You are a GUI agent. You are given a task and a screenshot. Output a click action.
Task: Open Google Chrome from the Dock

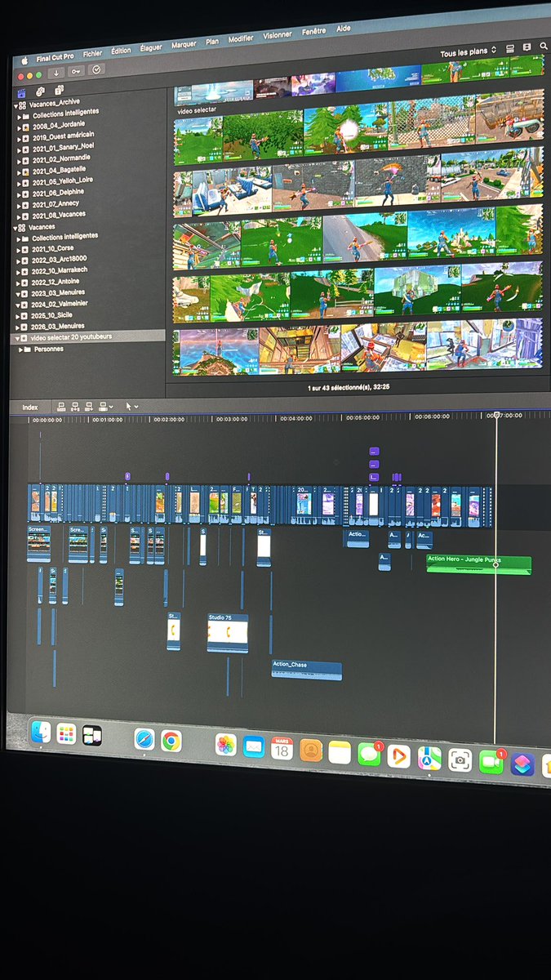coord(171,742)
